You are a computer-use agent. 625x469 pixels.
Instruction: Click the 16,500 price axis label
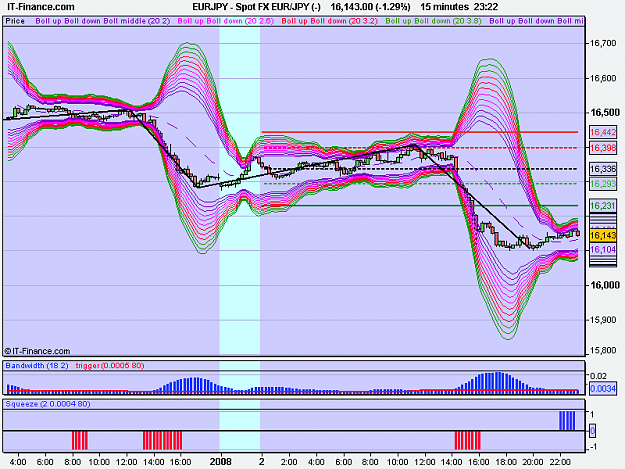pos(605,113)
